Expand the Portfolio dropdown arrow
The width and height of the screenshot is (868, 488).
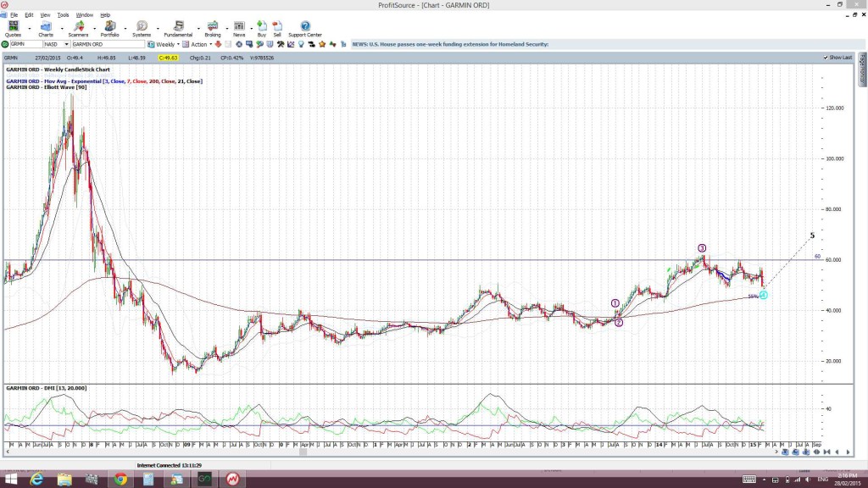click(x=125, y=28)
